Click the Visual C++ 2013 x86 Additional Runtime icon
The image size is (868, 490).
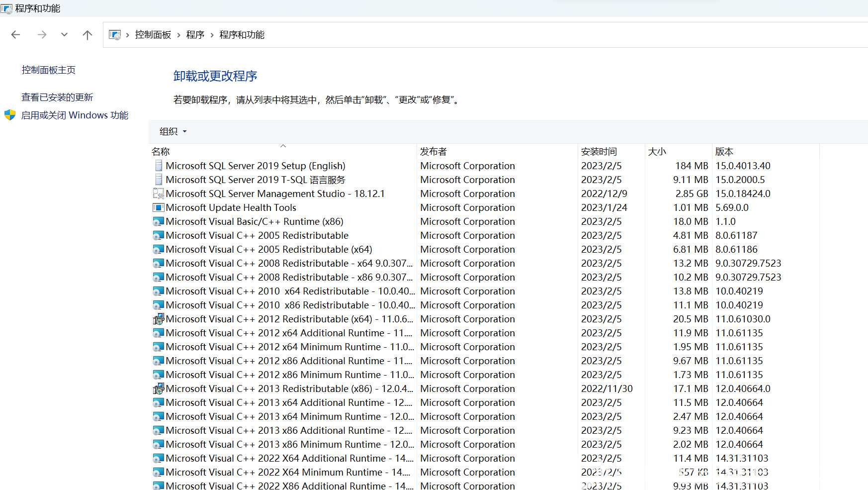[159, 430]
